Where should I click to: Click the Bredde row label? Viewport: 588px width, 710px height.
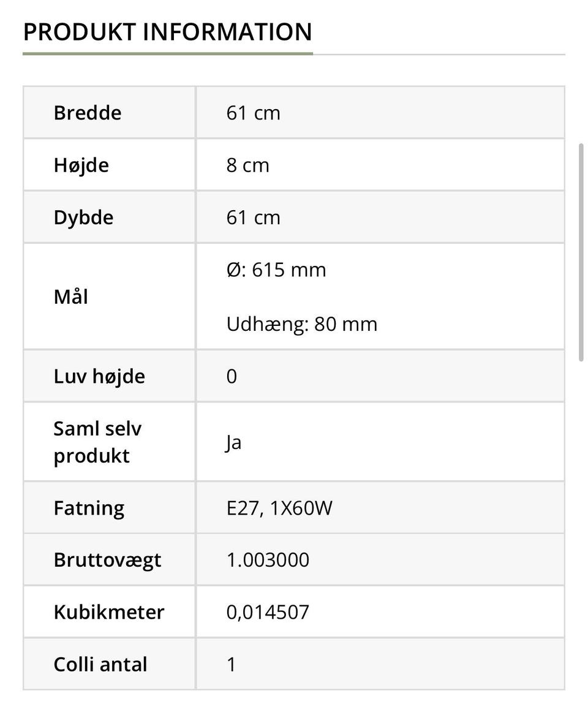(x=88, y=113)
